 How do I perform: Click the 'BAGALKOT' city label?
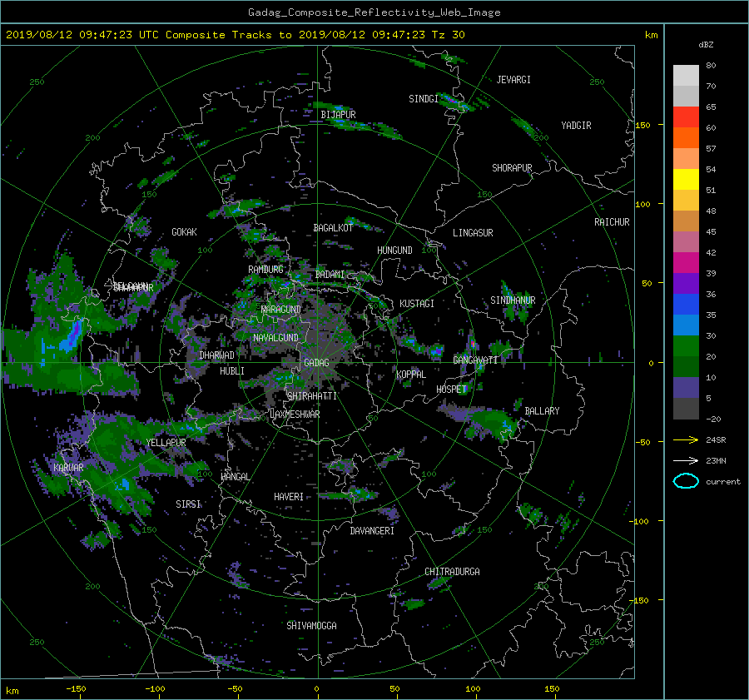coord(333,228)
